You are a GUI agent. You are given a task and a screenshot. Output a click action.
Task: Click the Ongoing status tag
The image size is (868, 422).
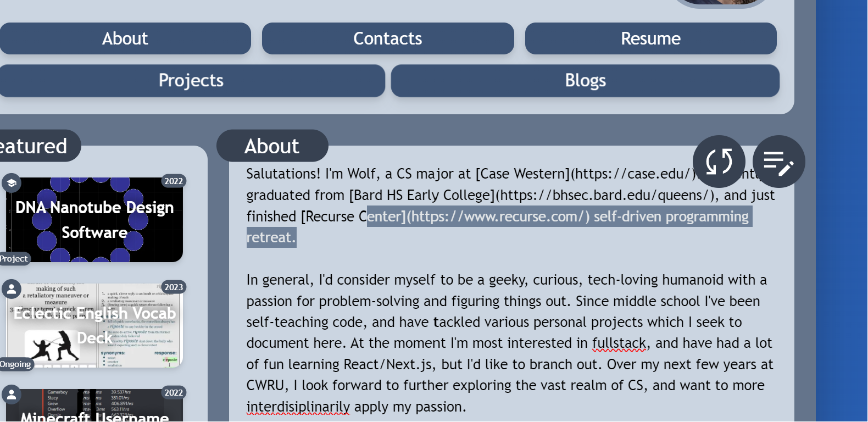click(x=15, y=364)
